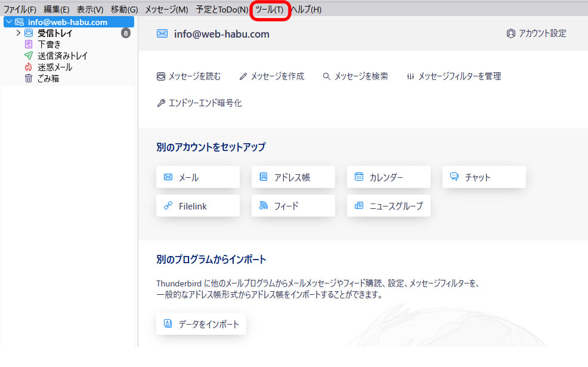Open the File menu (ファイル)

click(x=20, y=10)
